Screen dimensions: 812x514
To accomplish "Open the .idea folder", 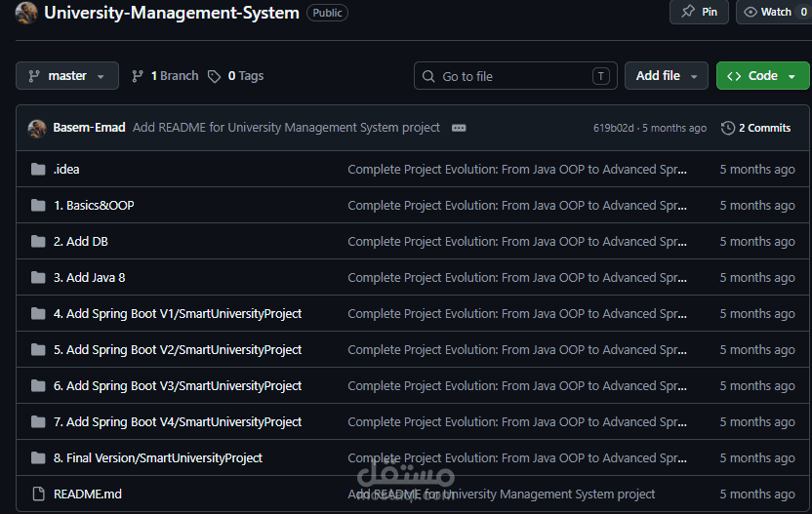I will 66,170.
